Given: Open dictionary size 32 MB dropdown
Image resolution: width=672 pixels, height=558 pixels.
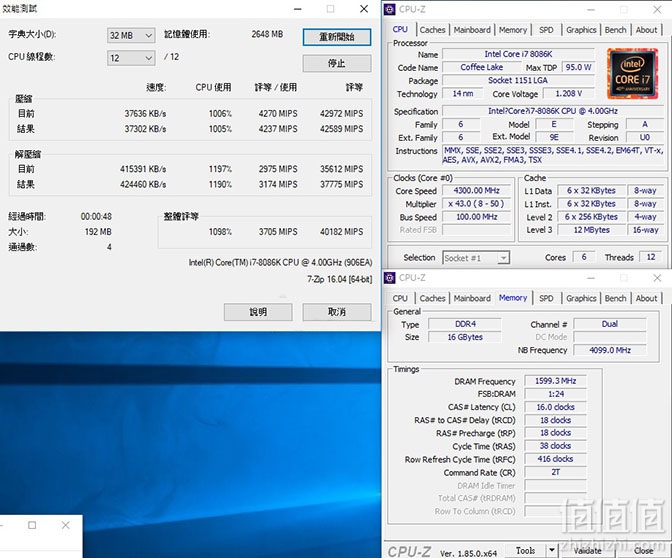Looking at the screenshot, I should point(131,35).
